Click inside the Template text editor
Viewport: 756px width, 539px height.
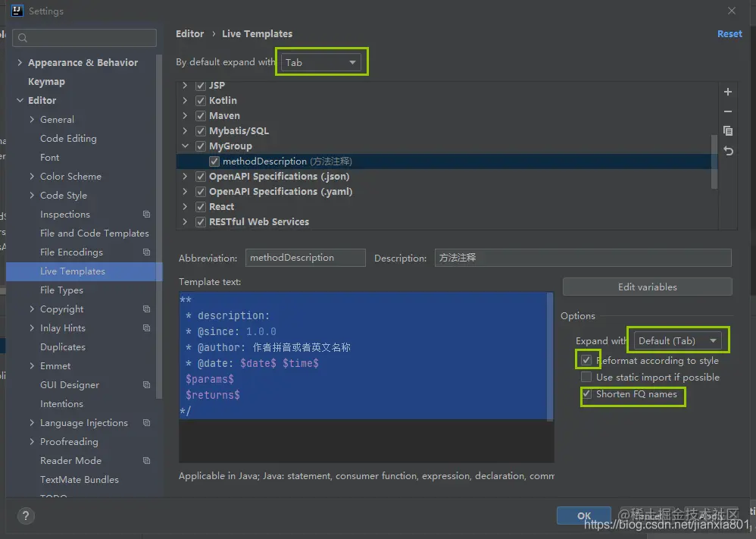point(365,377)
